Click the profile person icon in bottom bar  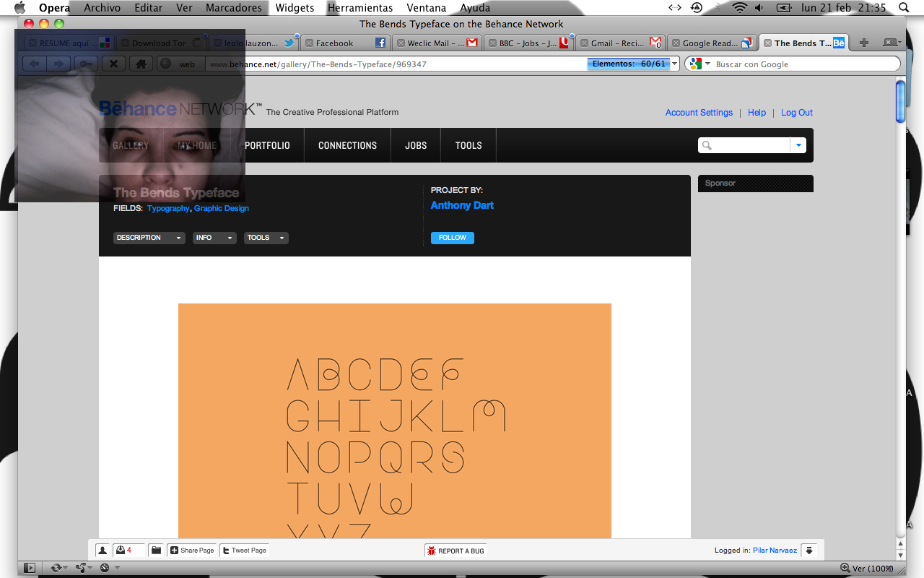pyautogui.click(x=103, y=551)
